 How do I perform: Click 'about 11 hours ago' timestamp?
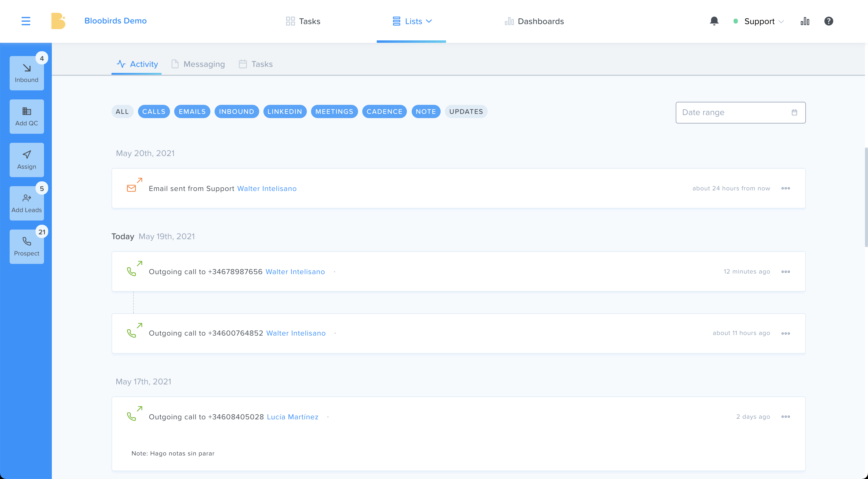click(x=741, y=333)
